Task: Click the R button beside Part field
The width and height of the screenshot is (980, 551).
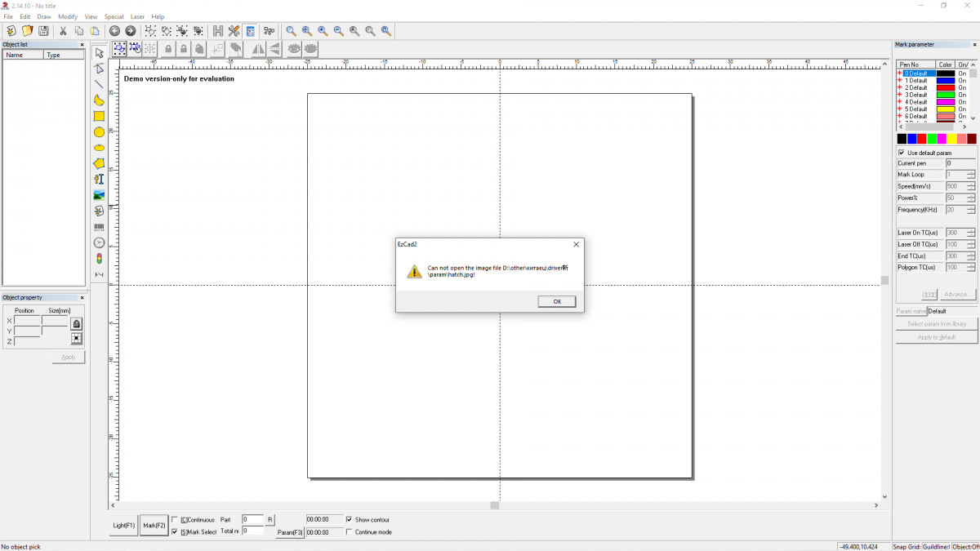Action: click(270, 519)
